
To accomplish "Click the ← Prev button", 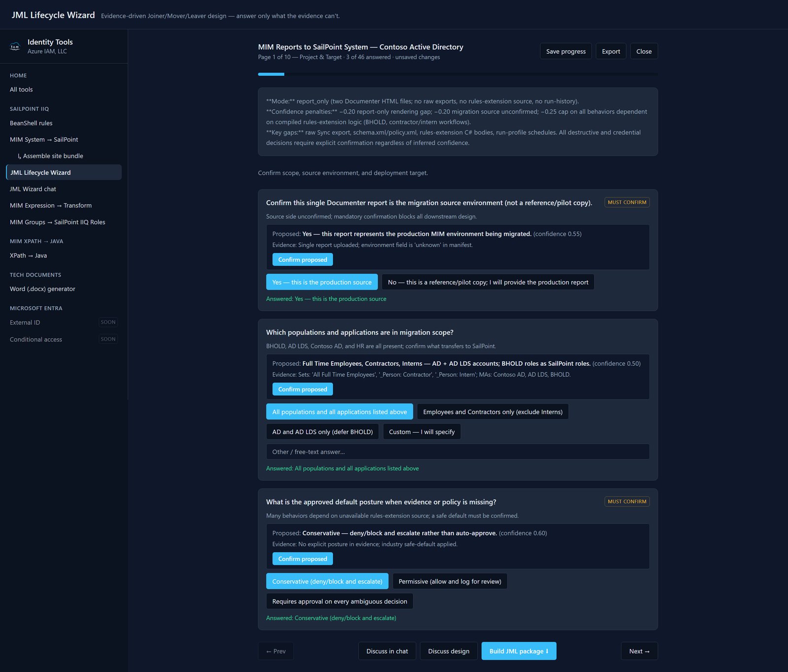I will pos(276,651).
